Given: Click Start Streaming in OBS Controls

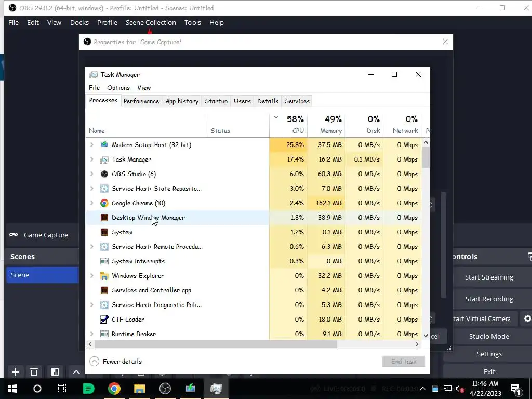Looking at the screenshot, I should tap(489, 277).
